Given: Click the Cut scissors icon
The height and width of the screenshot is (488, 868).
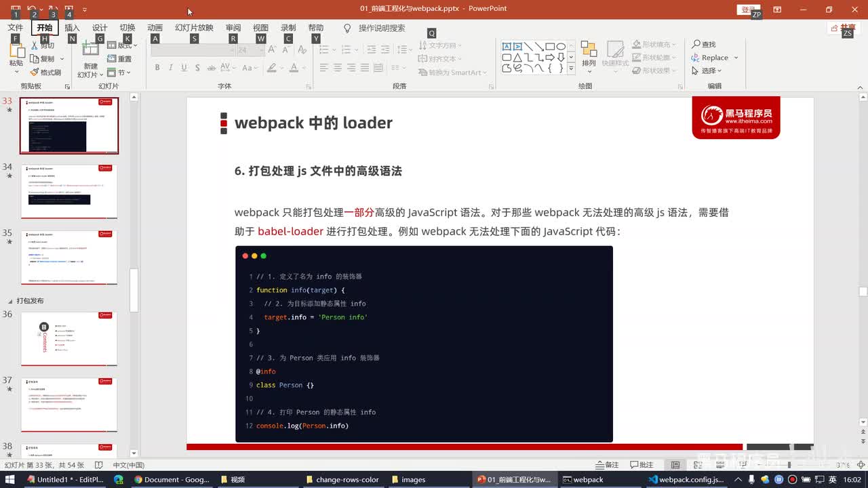Looking at the screenshot, I should point(35,46).
